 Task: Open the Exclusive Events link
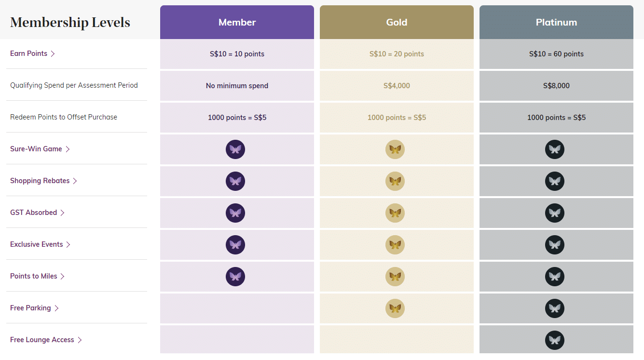pos(37,244)
